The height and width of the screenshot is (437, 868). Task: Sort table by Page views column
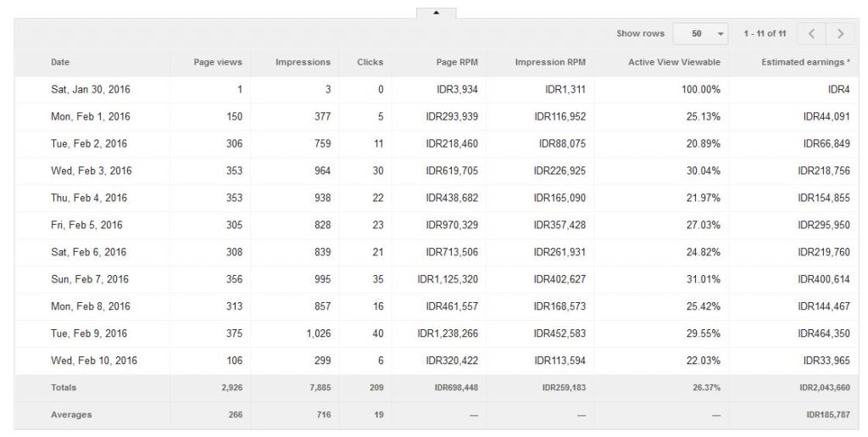[x=218, y=62]
